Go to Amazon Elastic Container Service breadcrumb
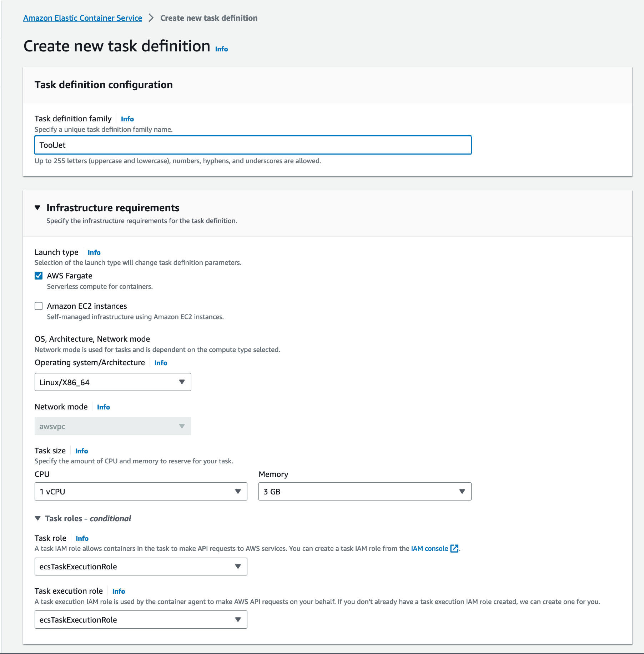644x654 pixels. pos(82,18)
